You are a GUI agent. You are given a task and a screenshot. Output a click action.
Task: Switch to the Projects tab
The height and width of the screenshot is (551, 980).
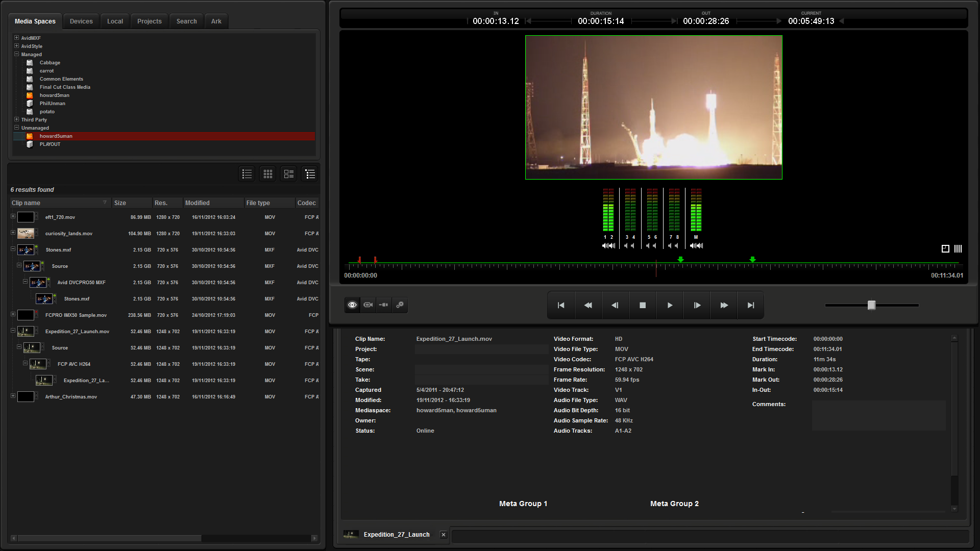pos(149,21)
